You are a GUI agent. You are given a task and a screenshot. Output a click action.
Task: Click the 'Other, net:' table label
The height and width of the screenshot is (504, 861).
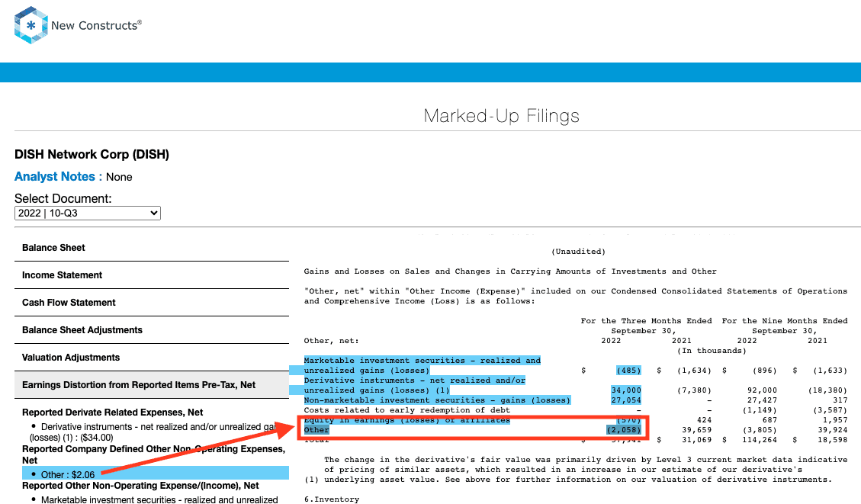coord(332,341)
